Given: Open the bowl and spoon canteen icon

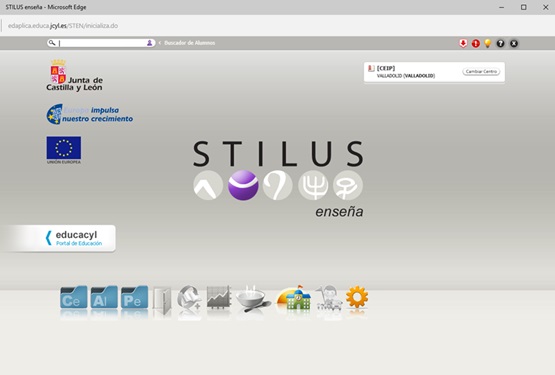Looking at the screenshot, I should pyautogui.click(x=253, y=300).
